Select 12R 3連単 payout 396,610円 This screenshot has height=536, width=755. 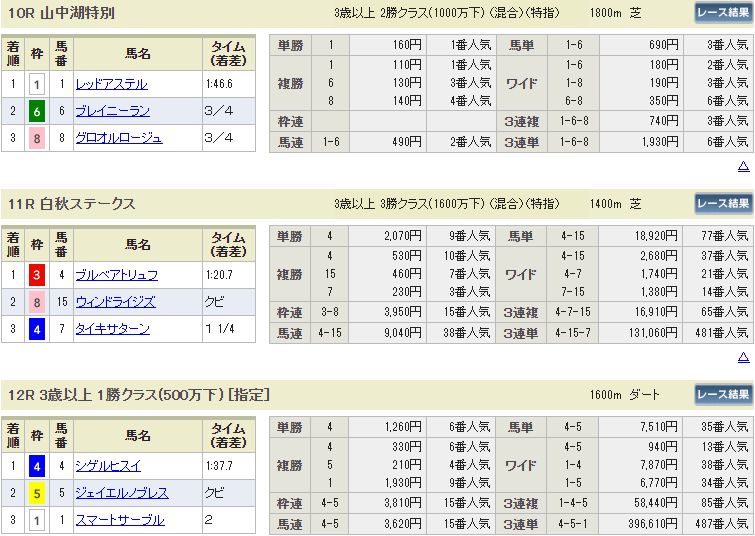click(653, 523)
